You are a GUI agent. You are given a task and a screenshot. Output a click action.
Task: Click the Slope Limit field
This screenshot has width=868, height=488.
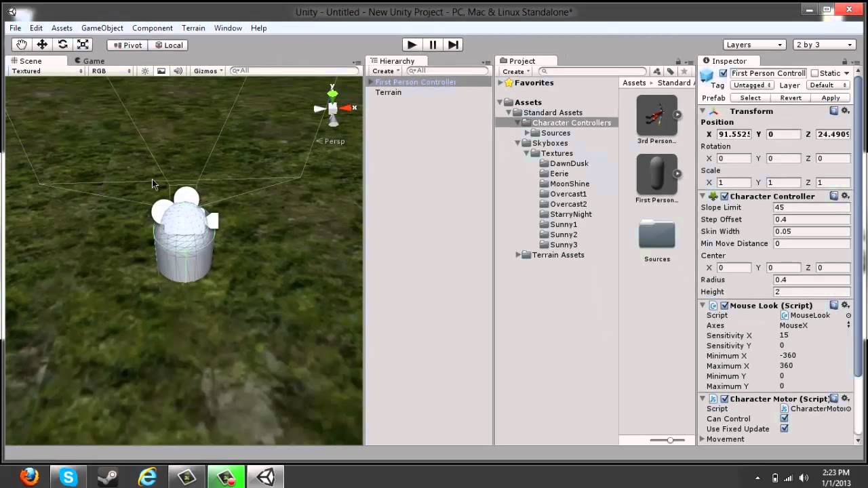coord(812,207)
